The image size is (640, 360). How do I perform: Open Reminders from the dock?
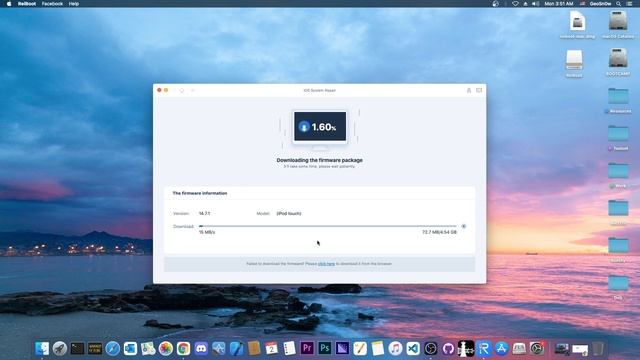pyautogui.click(x=289, y=348)
